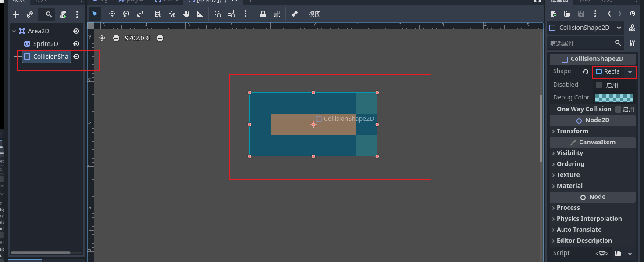The width and height of the screenshot is (644, 262).
Task: Toggle visibility of the Area2D node
Action: point(76,31)
